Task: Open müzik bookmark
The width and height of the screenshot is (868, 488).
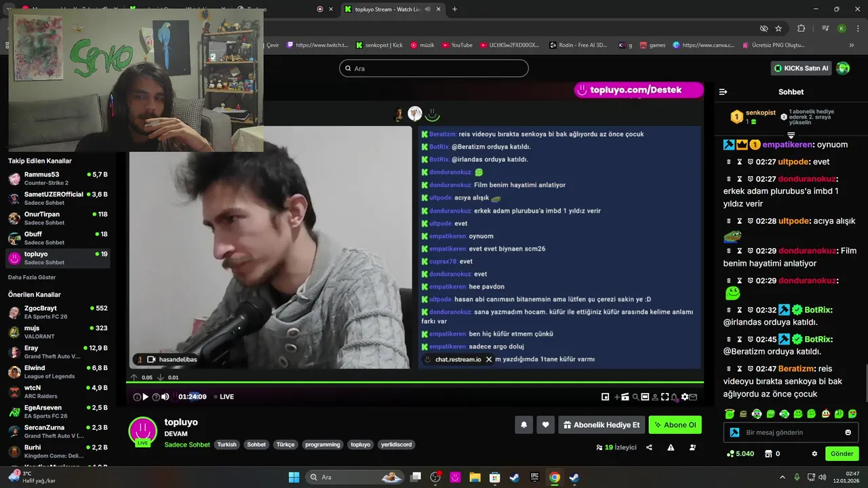Action: [422, 45]
